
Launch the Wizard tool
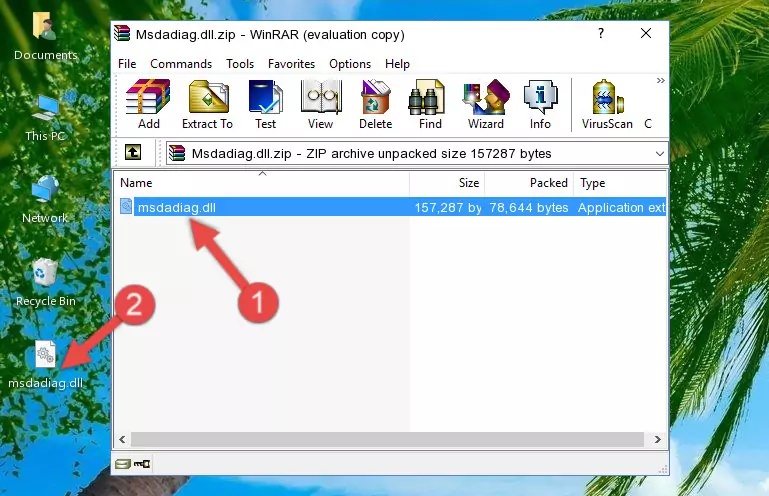(486, 104)
